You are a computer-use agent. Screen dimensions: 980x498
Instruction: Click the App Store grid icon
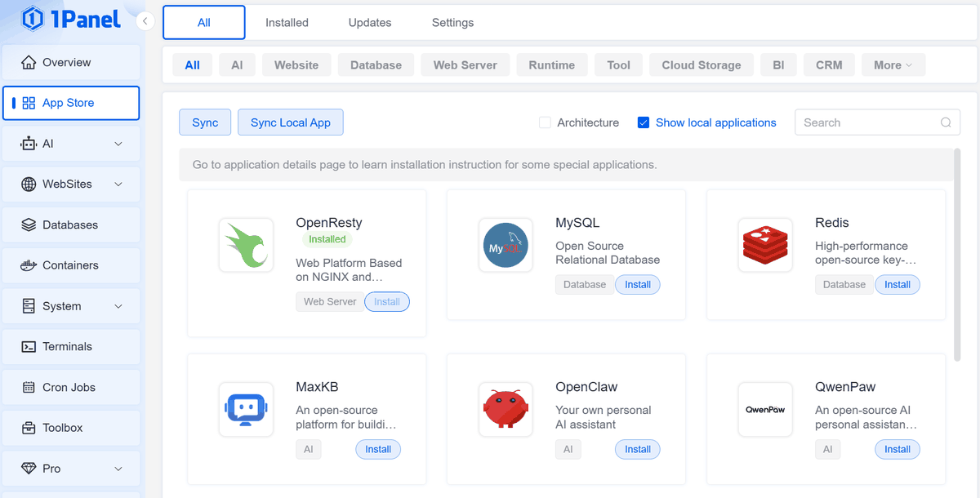pyautogui.click(x=29, y=103)
